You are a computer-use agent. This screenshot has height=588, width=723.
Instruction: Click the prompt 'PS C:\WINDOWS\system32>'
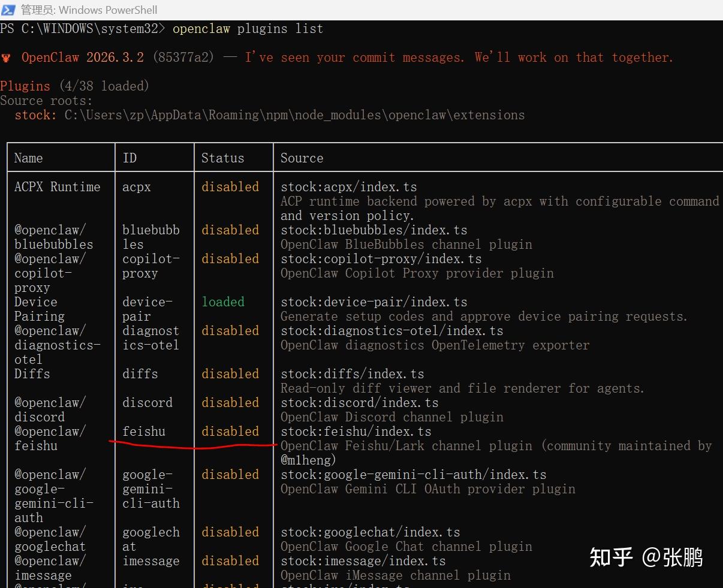click(83, 29)
